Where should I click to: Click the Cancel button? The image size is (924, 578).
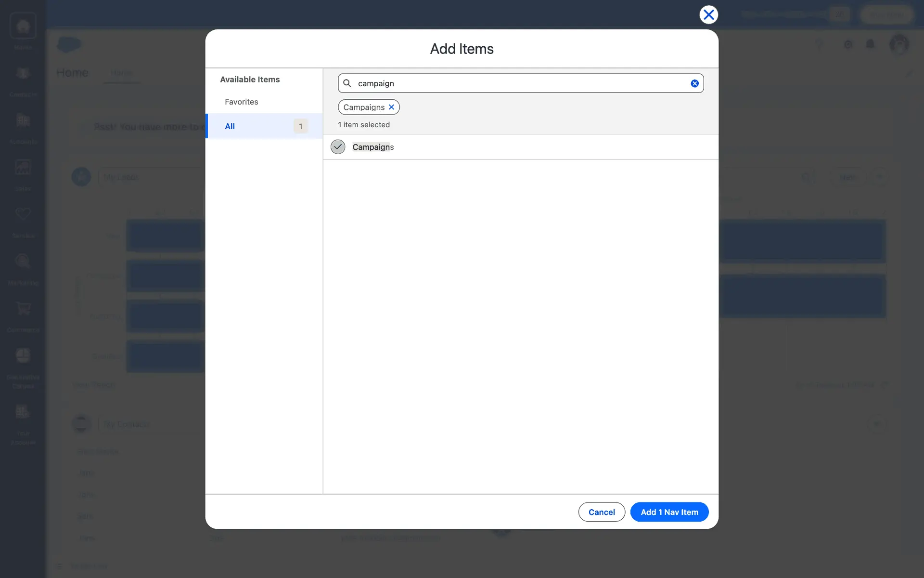click(601, 512)
